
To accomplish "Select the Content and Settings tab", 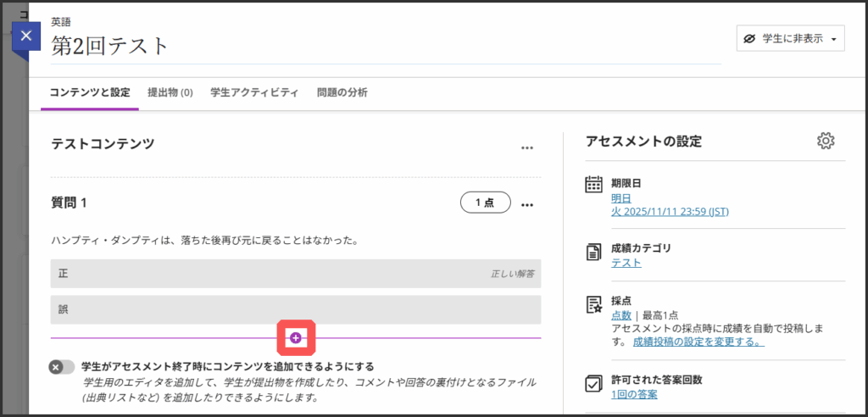I will 90,92.
